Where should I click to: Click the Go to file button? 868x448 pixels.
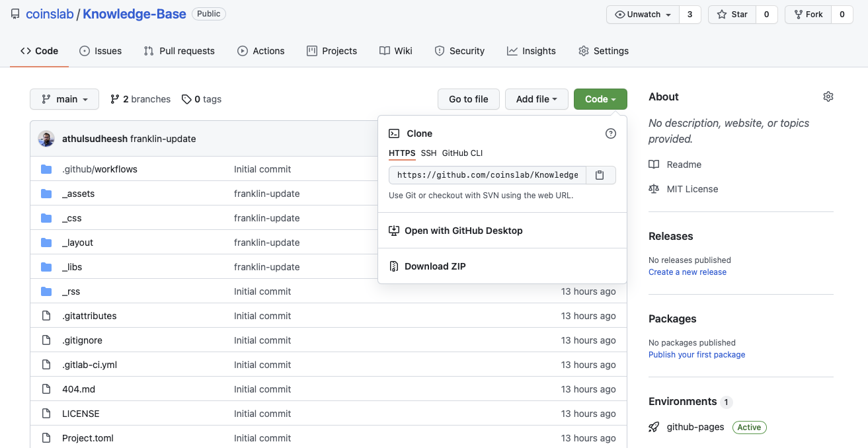469,99
